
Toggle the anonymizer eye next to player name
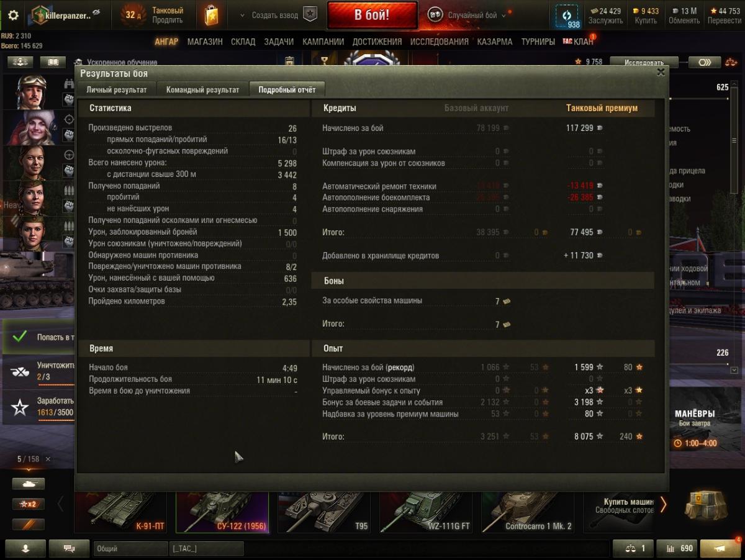coord(96,12)
